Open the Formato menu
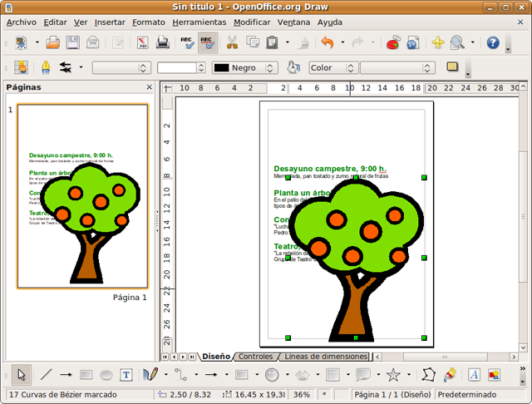 point(149,22)
